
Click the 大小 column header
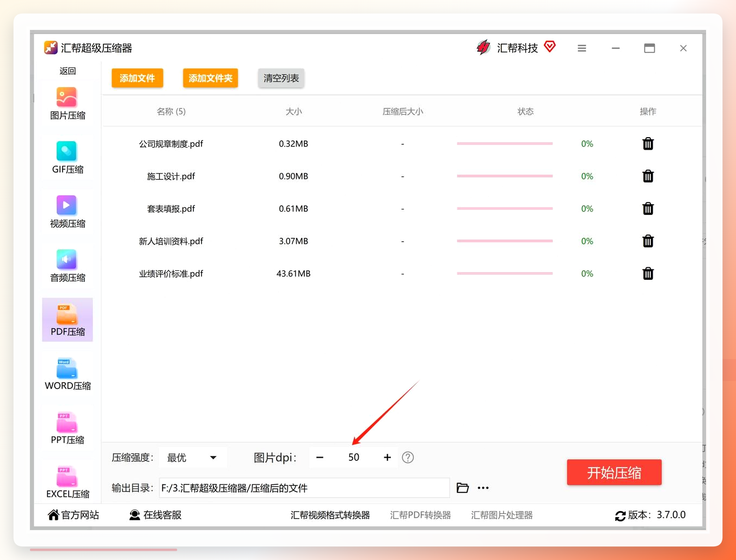pos(293,112)
